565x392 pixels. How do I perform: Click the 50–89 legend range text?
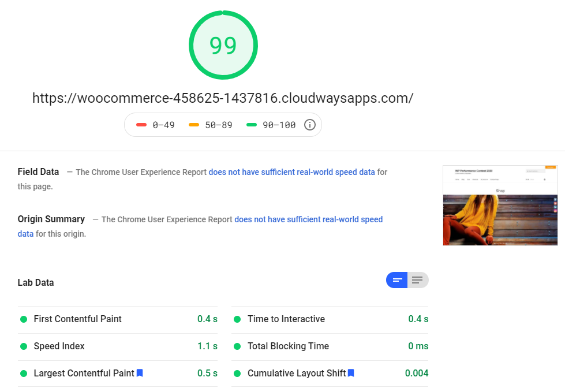219,125
